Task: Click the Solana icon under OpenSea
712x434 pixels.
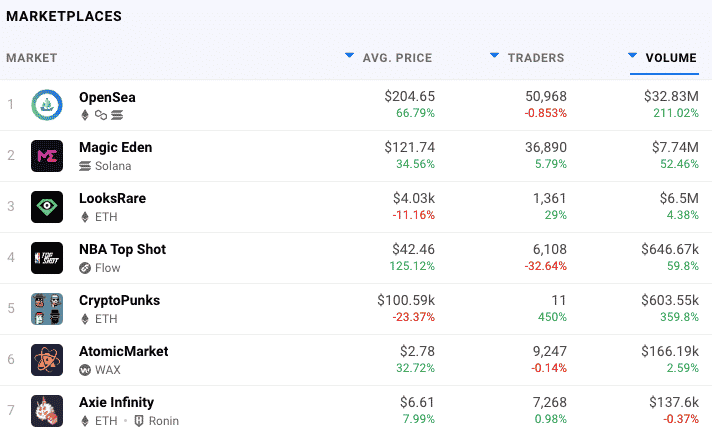Action: 117,115
